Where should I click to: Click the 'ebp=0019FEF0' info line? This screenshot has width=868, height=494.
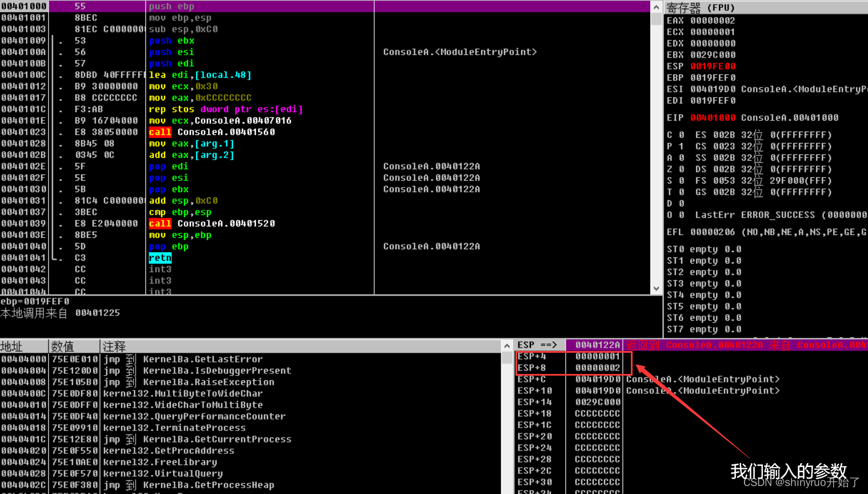click(35, 301)
